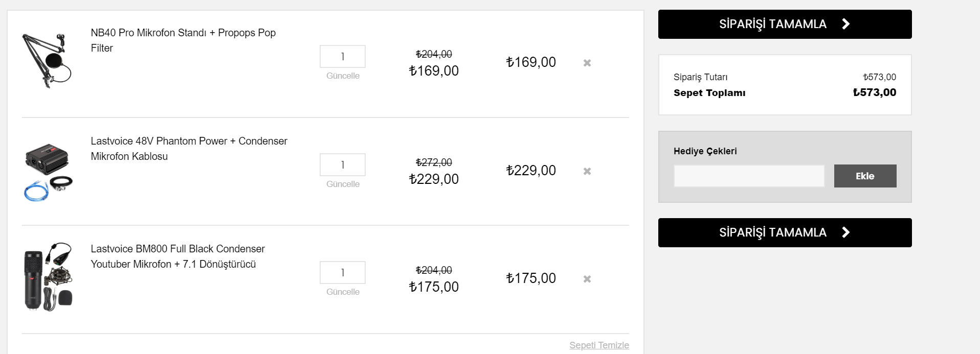Screen dimensions: 980x354
Task: Click quantity field for Phantom Power
Action: 343,165
